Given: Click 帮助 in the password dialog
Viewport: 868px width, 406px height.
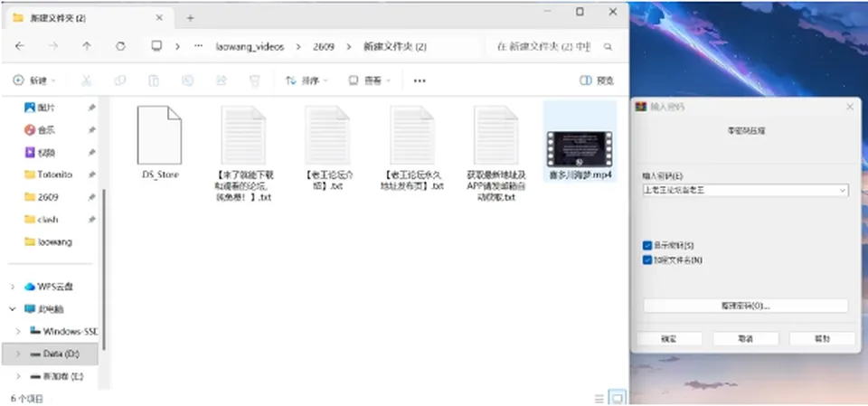Looking at the screenshot, I should [822, 338].
